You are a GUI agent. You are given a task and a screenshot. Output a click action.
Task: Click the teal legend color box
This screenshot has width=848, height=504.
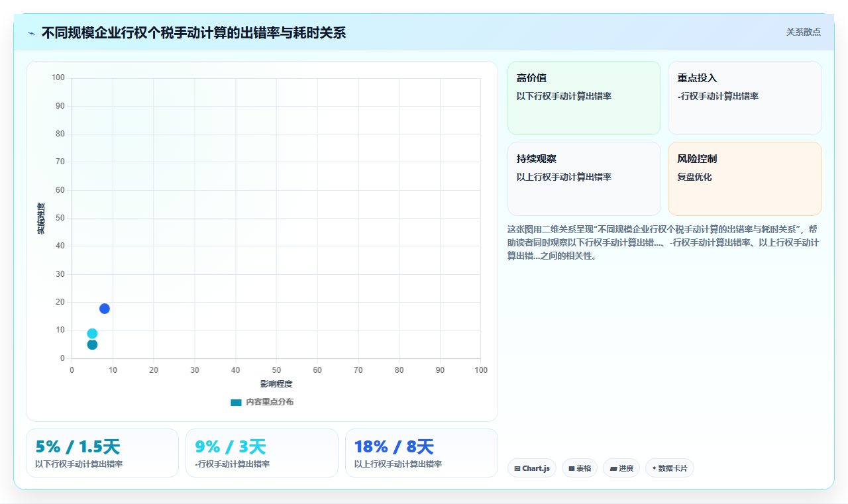pyautogui.click(x=236, y=402)
